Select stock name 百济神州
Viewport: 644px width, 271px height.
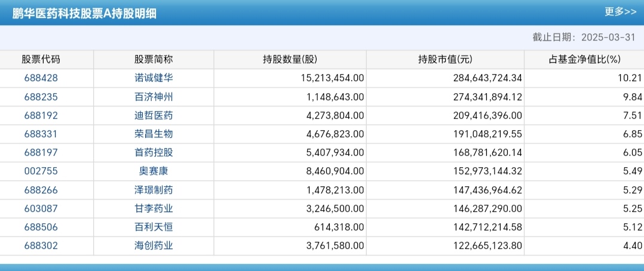(x=154, y=97)
